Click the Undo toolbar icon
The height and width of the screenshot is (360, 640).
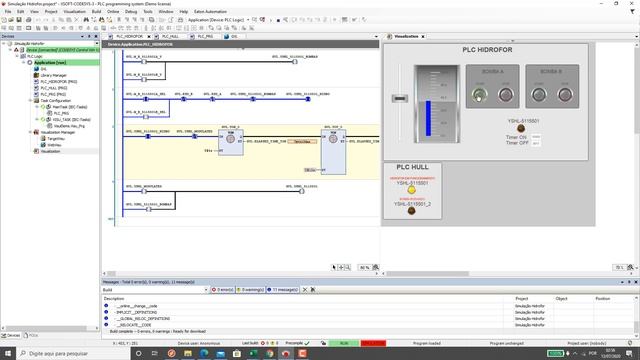tap(38, 20)
